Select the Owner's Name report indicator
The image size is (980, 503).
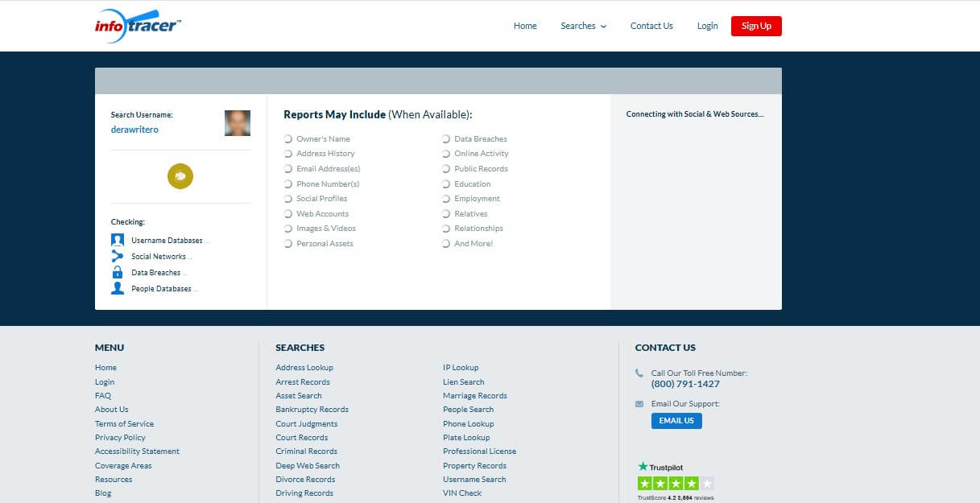click(288, 139)
